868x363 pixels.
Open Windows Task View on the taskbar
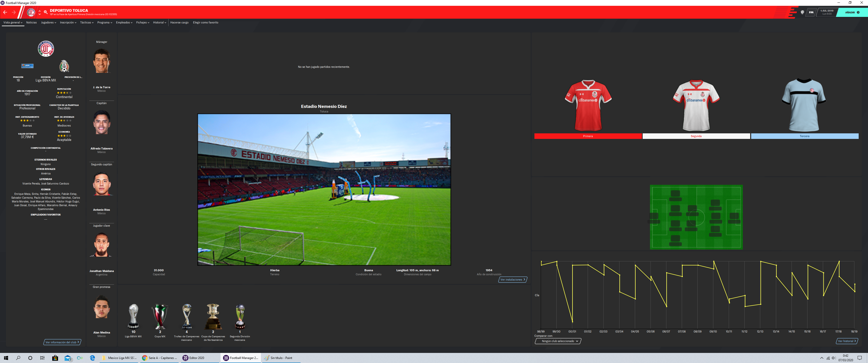[42, 358]
